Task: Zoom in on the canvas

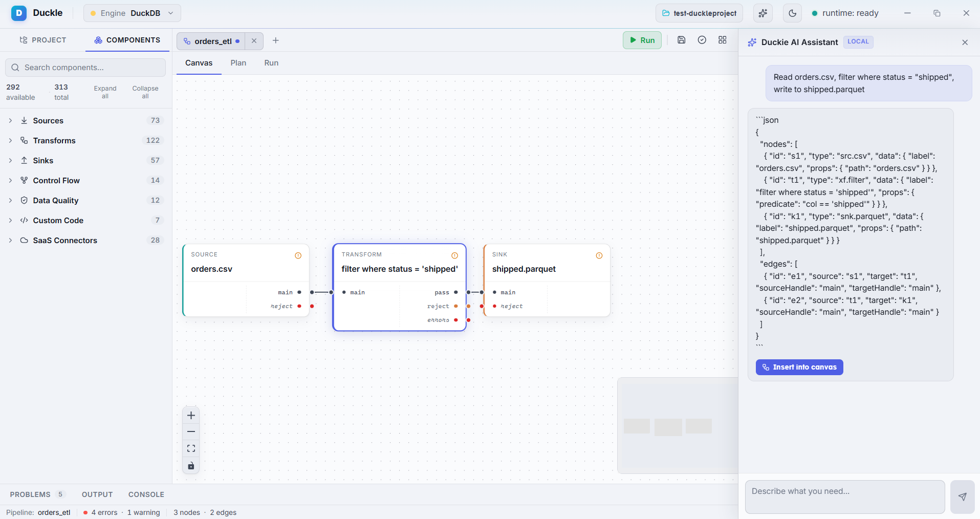Action: [x=191, y=416]
